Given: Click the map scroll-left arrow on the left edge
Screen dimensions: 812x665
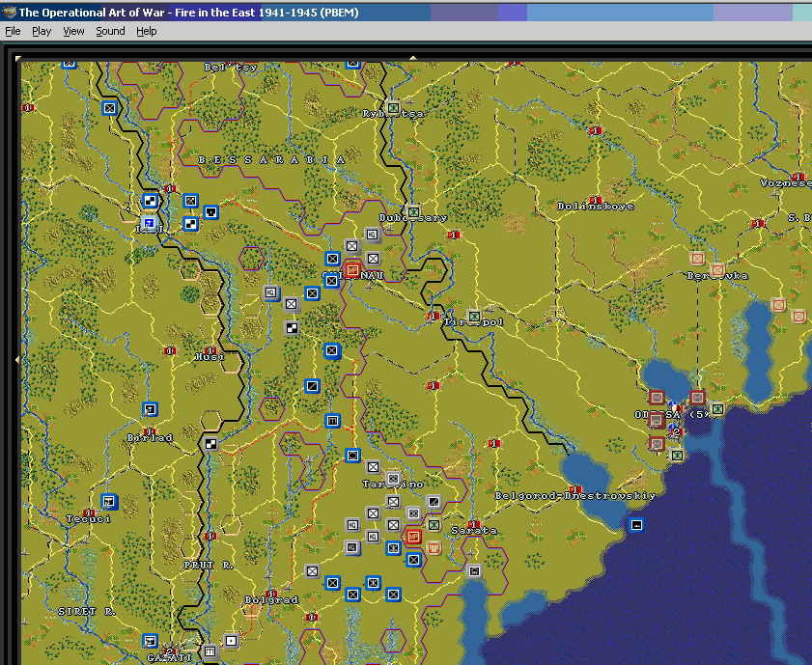Looking at the screenshot, I should (x=17, y=359).
